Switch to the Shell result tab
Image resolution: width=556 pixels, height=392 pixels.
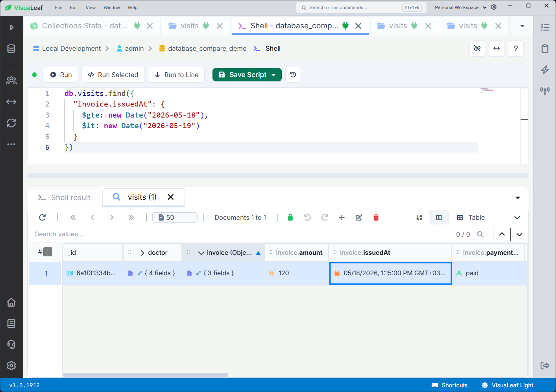coord(64,197)
